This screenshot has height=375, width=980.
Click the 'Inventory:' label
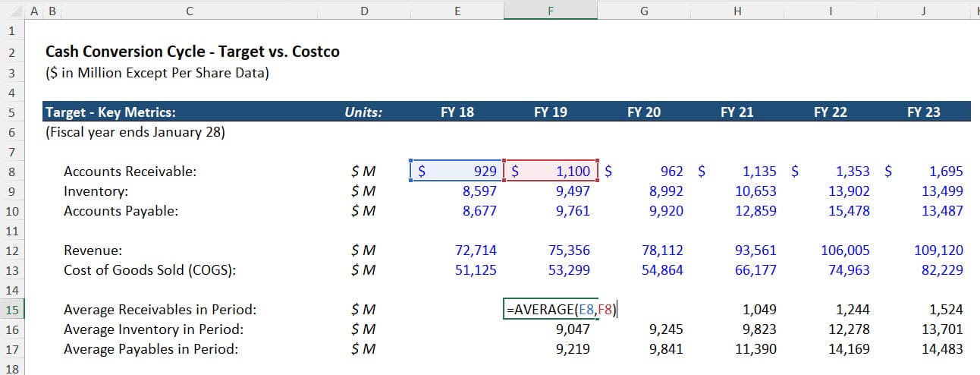pos(96,191)
